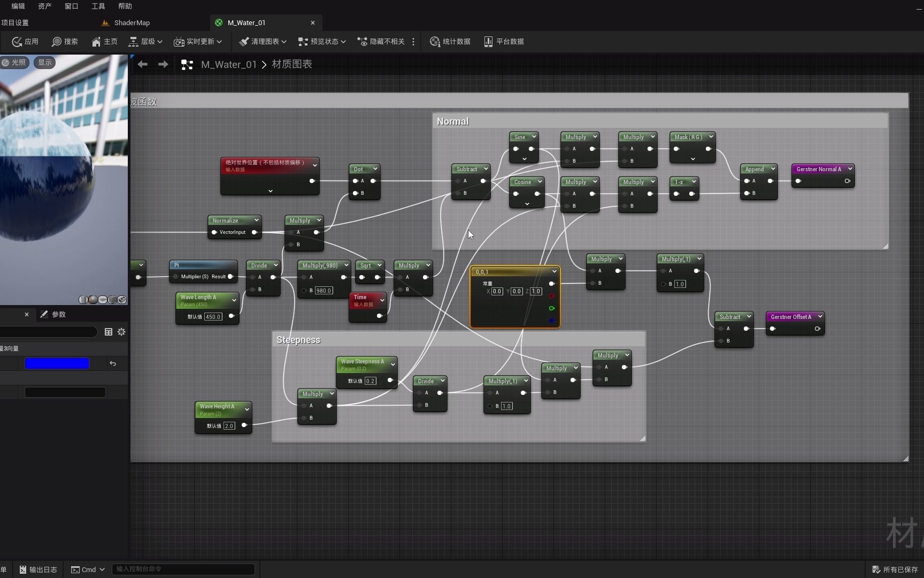This screenshot has height=578, width=924.
Task: Set preview mesh to sphere
Action: tap(93, 300)
